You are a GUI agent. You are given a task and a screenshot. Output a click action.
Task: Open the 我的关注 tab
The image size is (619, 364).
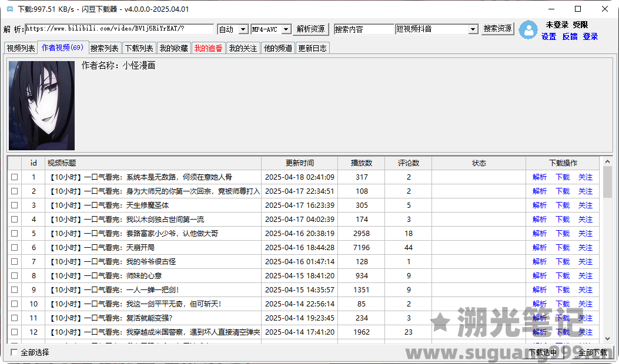click(243, 48)
